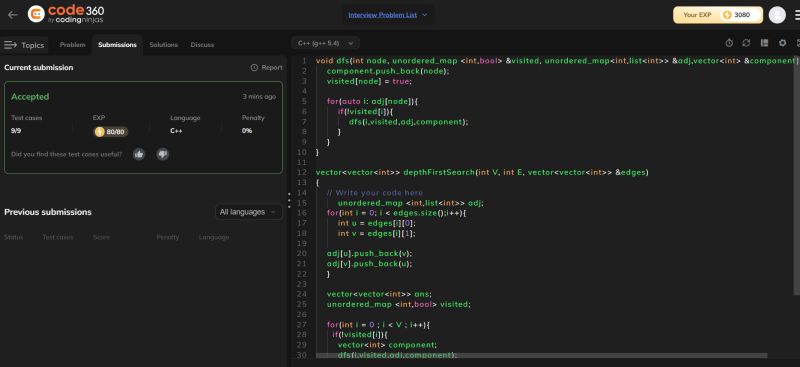
Task: Change editor layout via the panel icon
Action: (764, 43)
